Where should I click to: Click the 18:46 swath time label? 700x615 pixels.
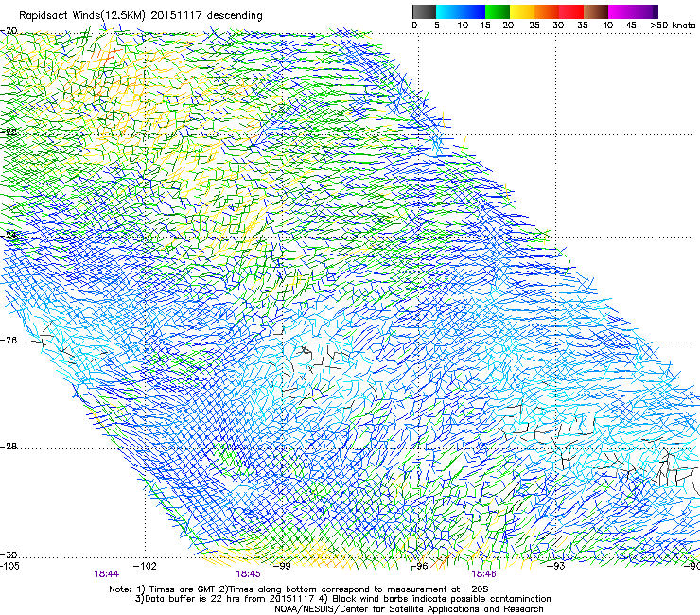pyautogui.click(x=484, y=574)
